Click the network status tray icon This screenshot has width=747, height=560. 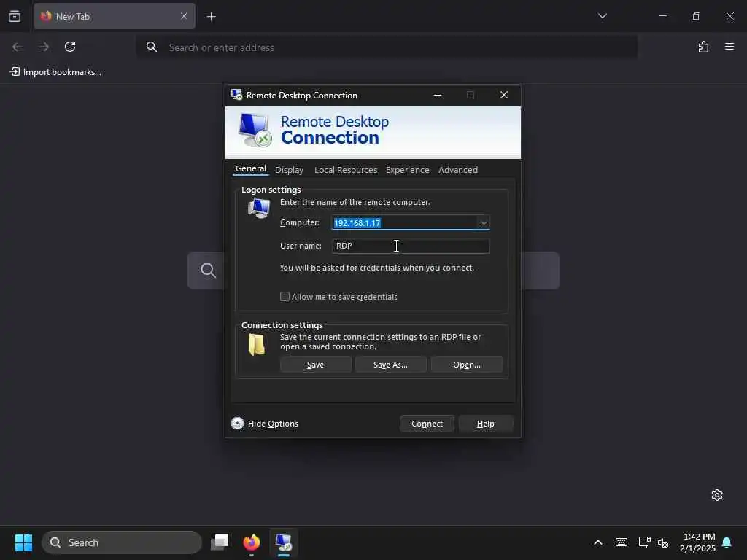[644, 542]
